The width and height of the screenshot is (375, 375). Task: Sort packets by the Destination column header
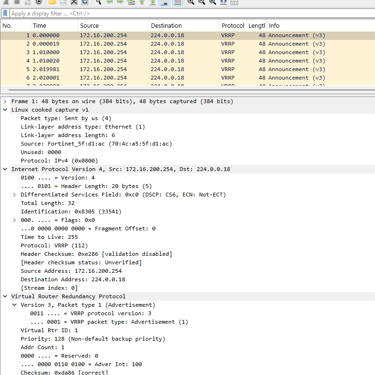coord(184,26)
